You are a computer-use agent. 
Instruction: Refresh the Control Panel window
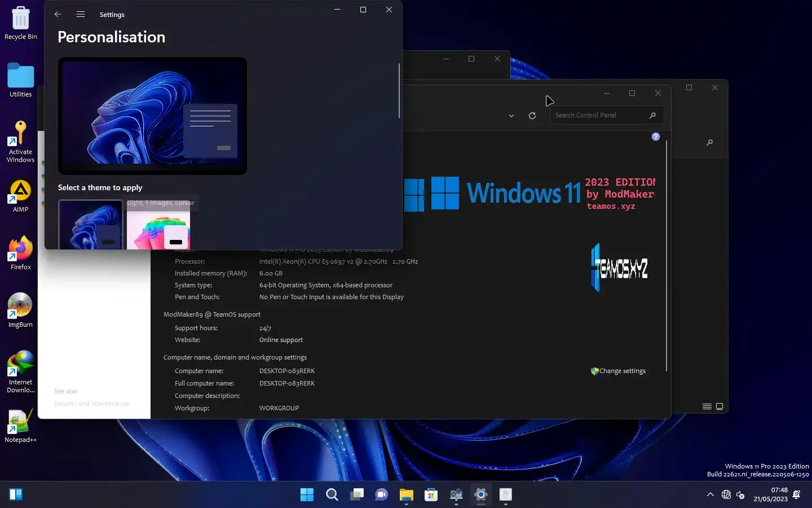[x=532, y=115]
